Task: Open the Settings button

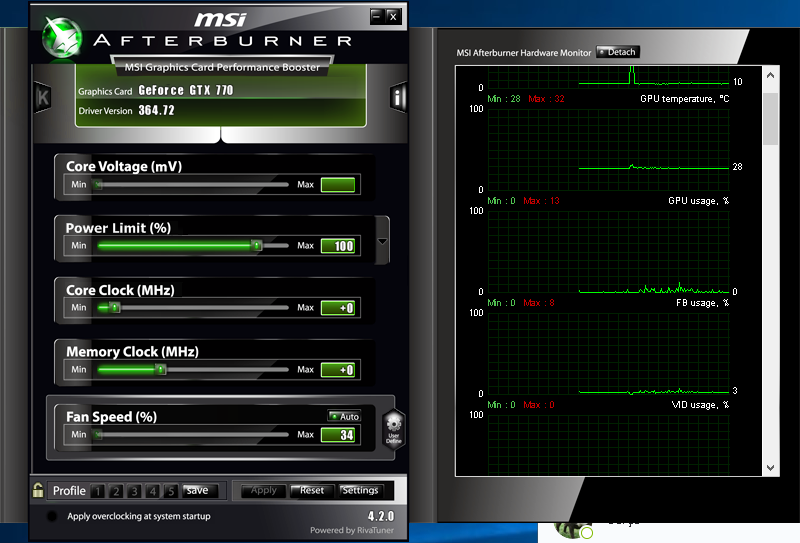Action: 361,490
